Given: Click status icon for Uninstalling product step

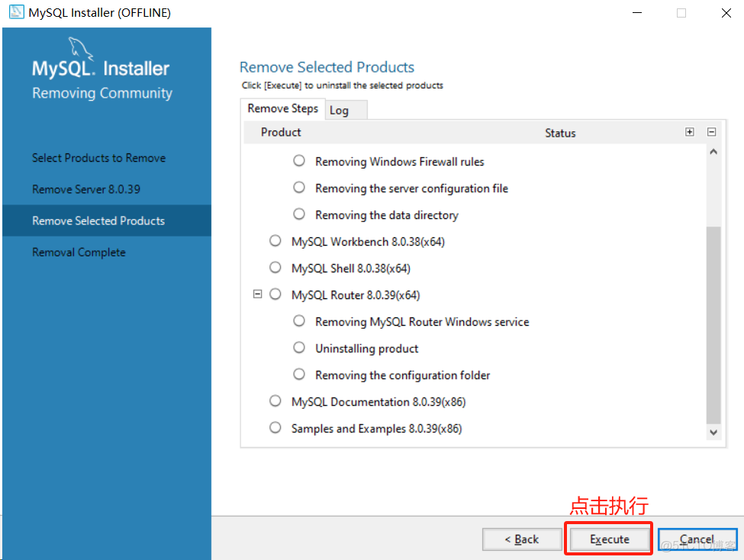Looking at the screenshot, I should click(299, 348).
